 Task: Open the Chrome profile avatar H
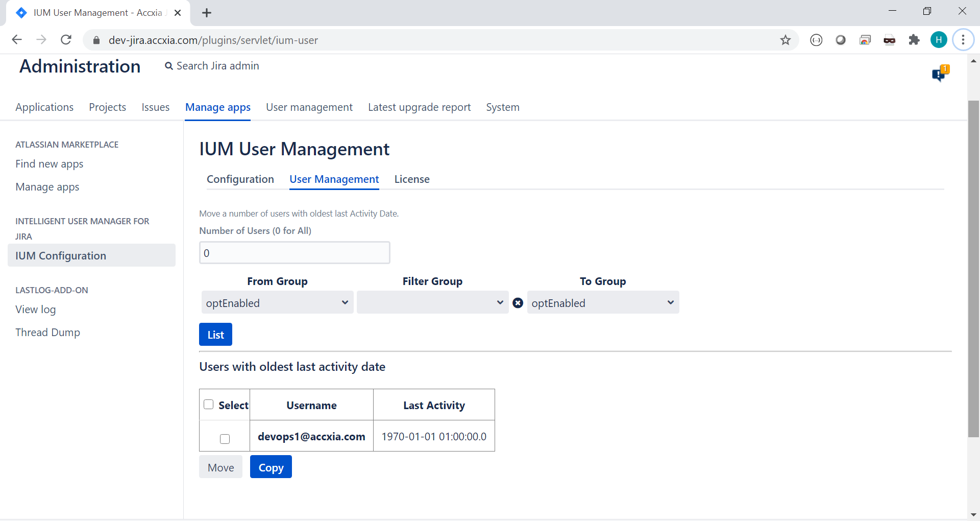pyautogui.click(x=938, y=40)
